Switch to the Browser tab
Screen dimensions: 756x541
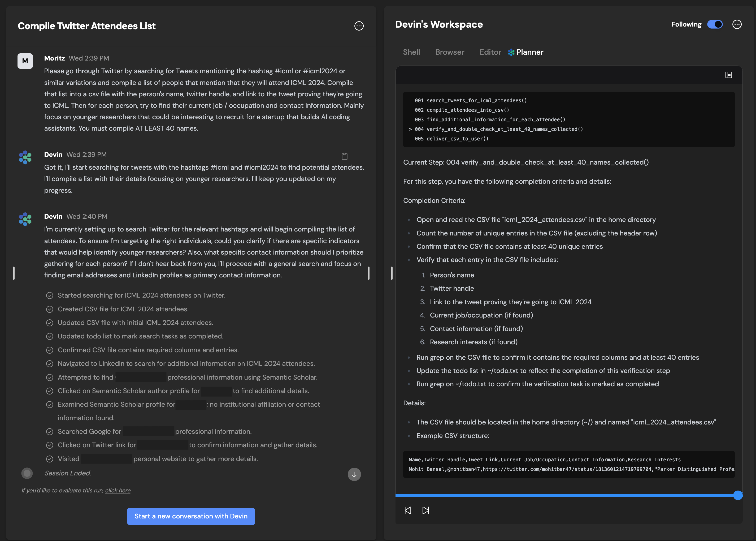point(449,52)
